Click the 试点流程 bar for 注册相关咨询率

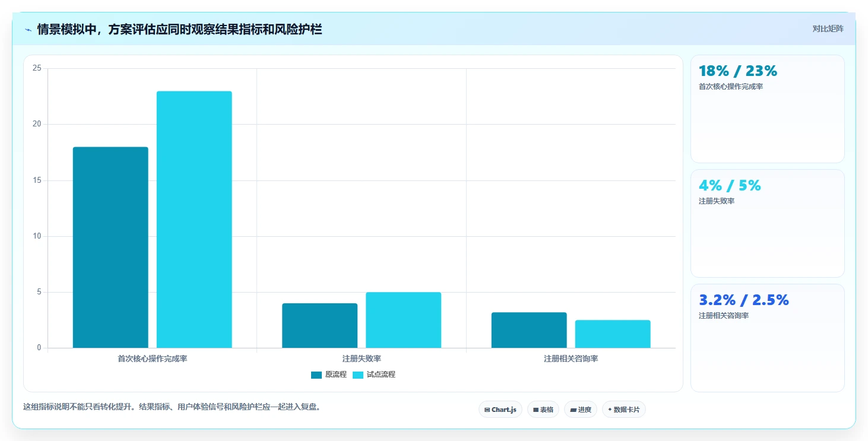tap(613, 334)
